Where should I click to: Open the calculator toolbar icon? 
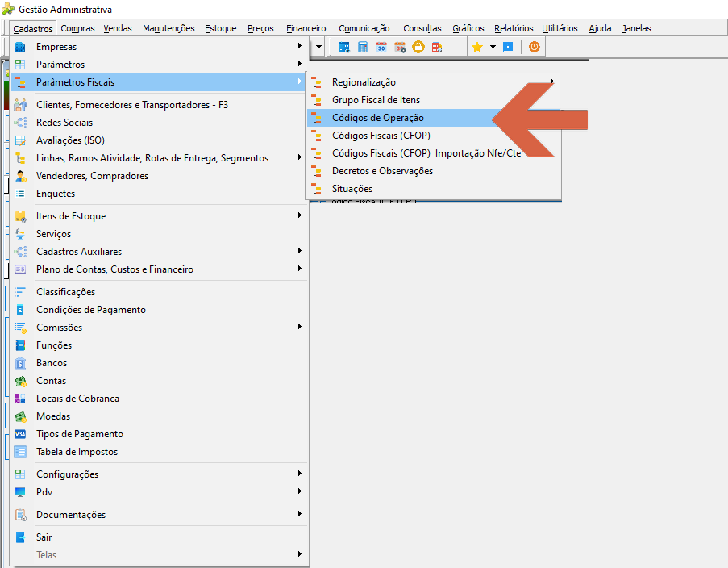[x=363, y=47]
